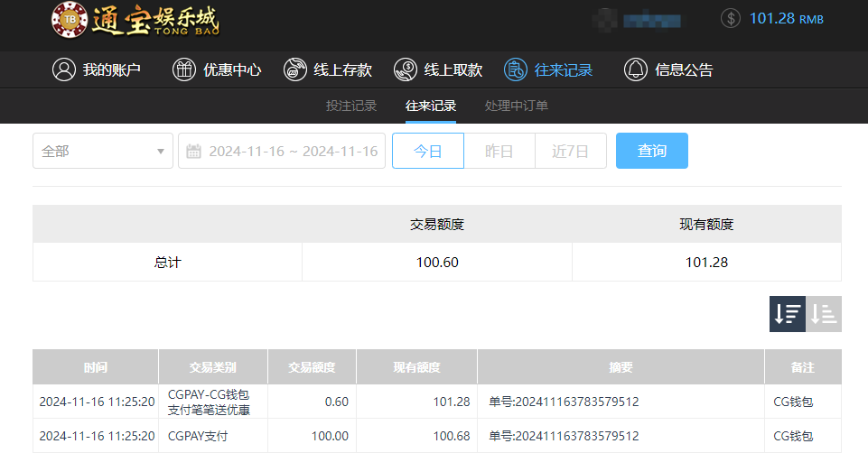
Task: Switch to the 投注记录 tab
Action: (x=351, y=106)
